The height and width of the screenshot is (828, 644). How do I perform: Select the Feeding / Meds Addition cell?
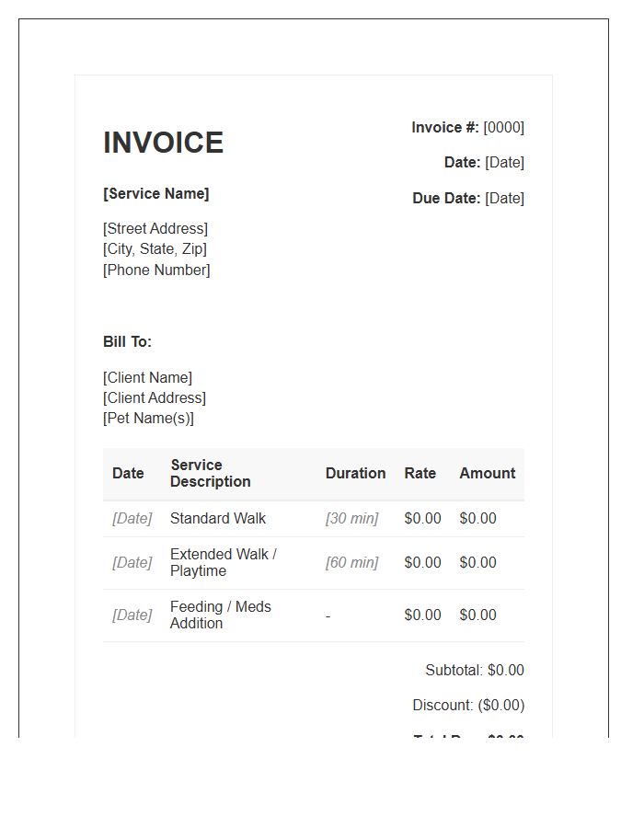(221, 615)
